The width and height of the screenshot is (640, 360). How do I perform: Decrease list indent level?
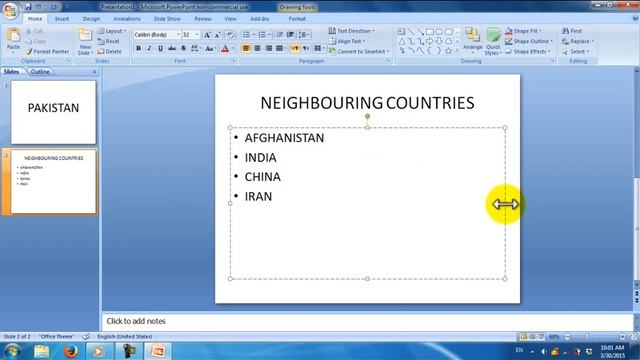pos(280,35)
